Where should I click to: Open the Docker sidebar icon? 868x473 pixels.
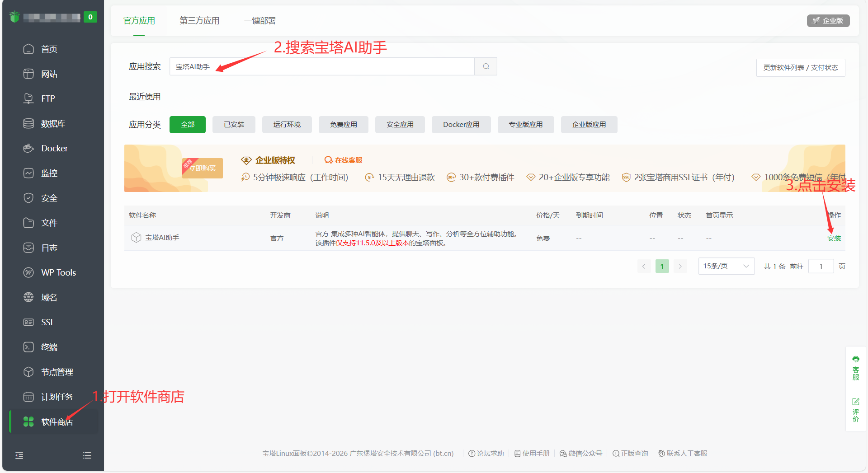[x=28, y=148]
